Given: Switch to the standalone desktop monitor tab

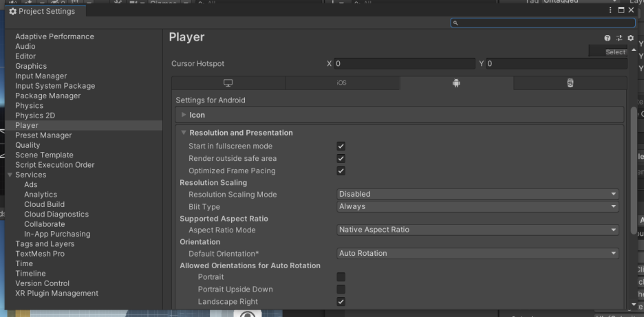Looking at the screenshot, I should tap(228, 83).
